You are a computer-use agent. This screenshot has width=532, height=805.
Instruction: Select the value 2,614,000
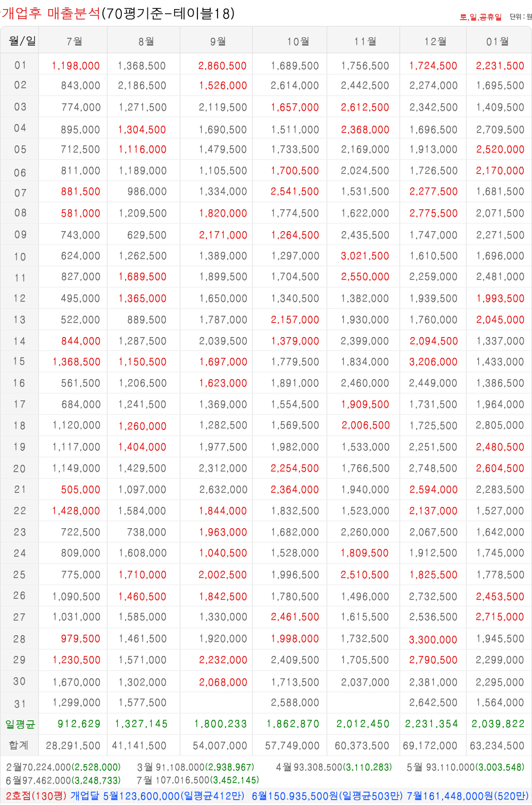coord(295,86)
